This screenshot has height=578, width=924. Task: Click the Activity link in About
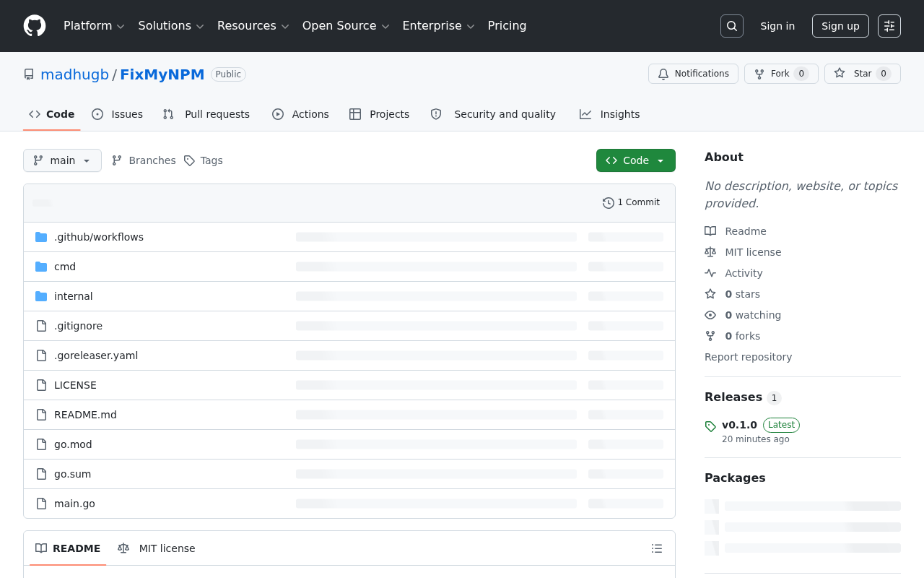point(744,273)
